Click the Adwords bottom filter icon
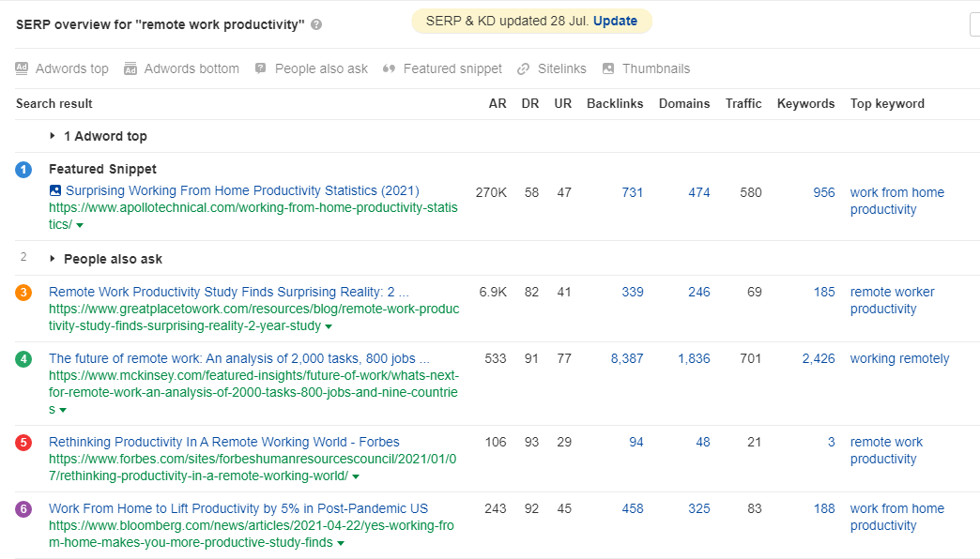The width and height of the screenshot is (980, 559). click(x=130, y=68)
